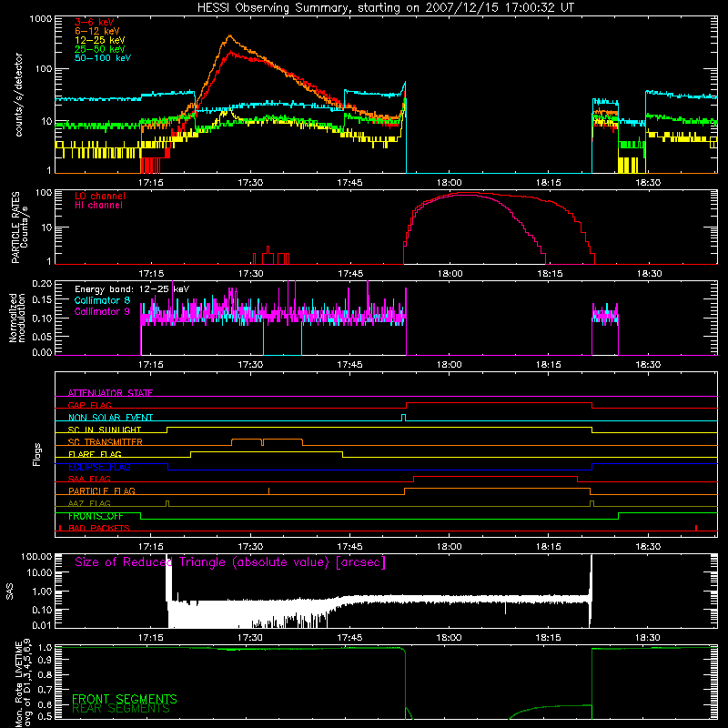Image resolution: width=728 pixels, height=728 pixels.
Task: Click the PARTICLE RATES Counts/s axis label
Action: pos(19,227)
